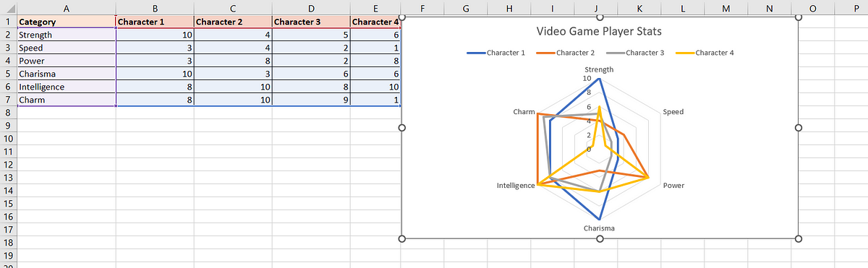
Task: Click the "Character 4" header cell in table
Action: tap(375, 22)
